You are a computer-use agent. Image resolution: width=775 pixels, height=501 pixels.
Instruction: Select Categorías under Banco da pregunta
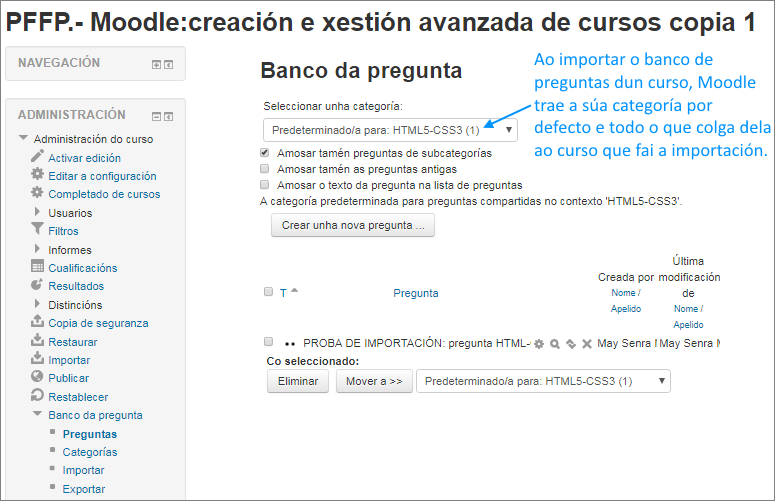tap(90, 452)
